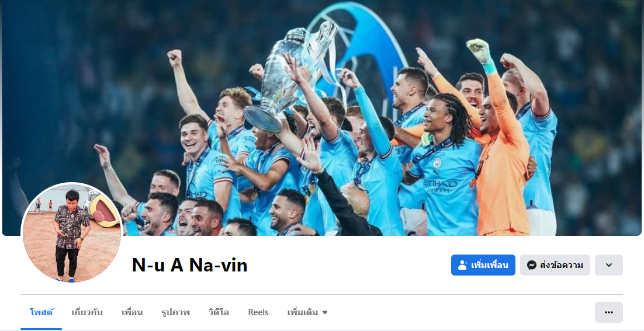Image resolution: width=644 pixels, height=331 pixels.
Task: Open the three-dots more options menu
Action: pos(609,312)
